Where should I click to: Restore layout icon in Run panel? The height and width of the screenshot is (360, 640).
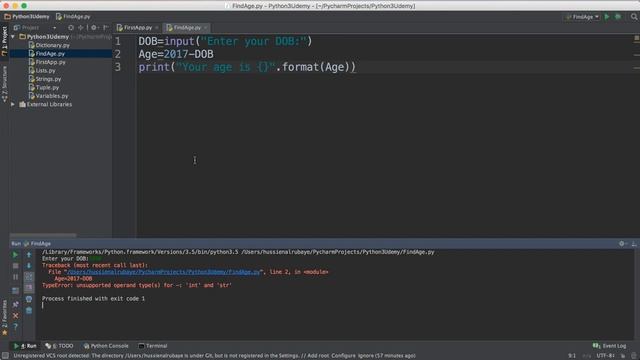click(x=15, y=291)
